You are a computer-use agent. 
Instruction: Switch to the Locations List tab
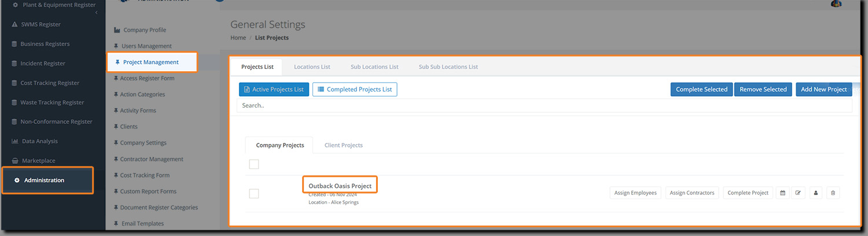[312, 67]
